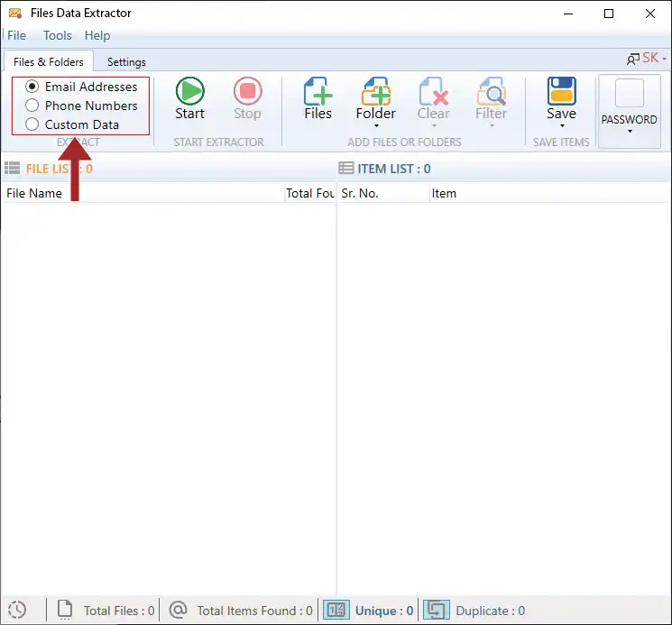This screenshot has height=625, width=672.
Task: Click the Total Files : 0 status text
Action: point(119,611)
